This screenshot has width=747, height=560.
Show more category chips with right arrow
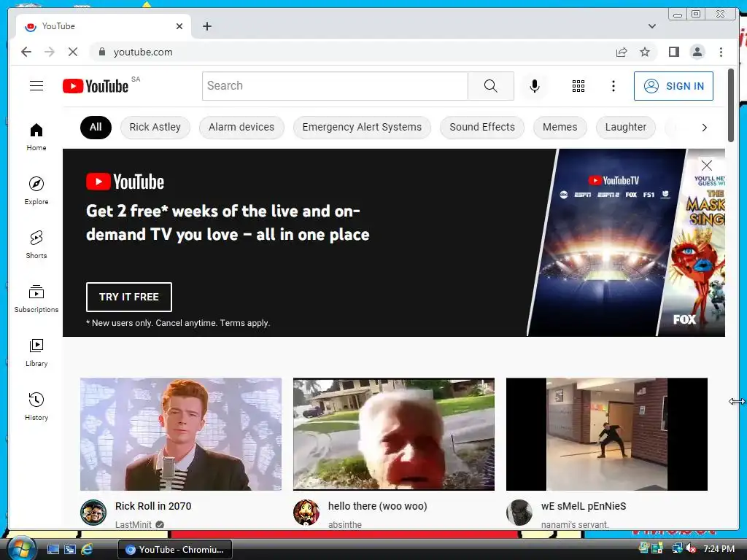point(704,128)
